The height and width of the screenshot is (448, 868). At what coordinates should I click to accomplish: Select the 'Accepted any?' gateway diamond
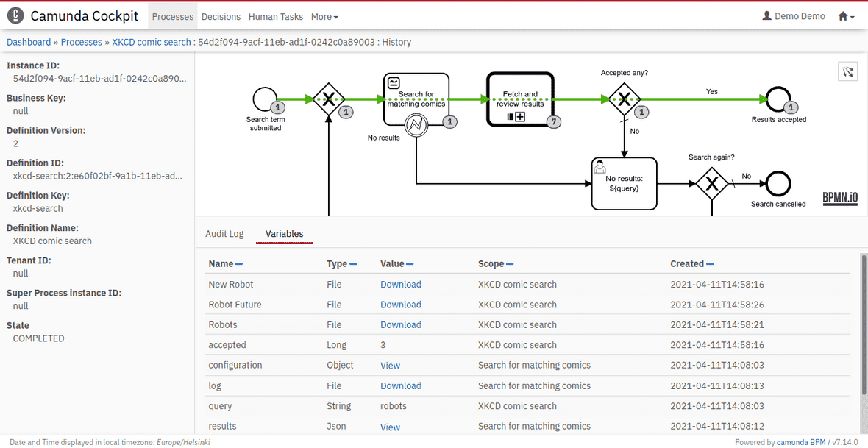click(624, 99)
